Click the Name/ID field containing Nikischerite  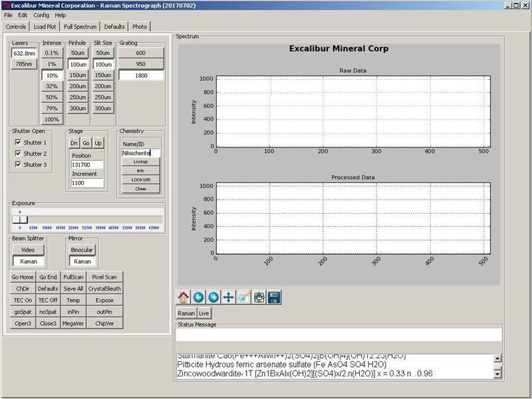click(141, 153)
